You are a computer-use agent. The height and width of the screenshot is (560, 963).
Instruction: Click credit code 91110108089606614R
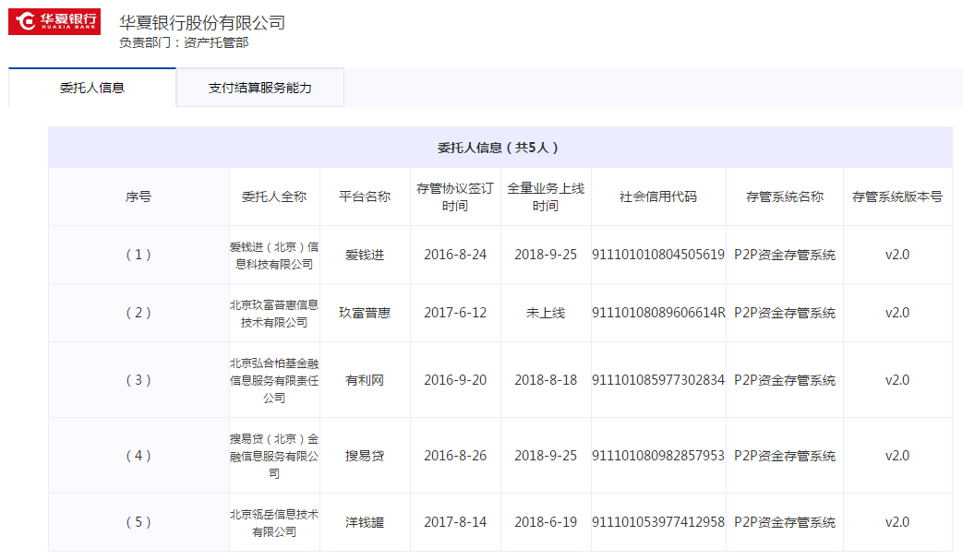[658, 313]
